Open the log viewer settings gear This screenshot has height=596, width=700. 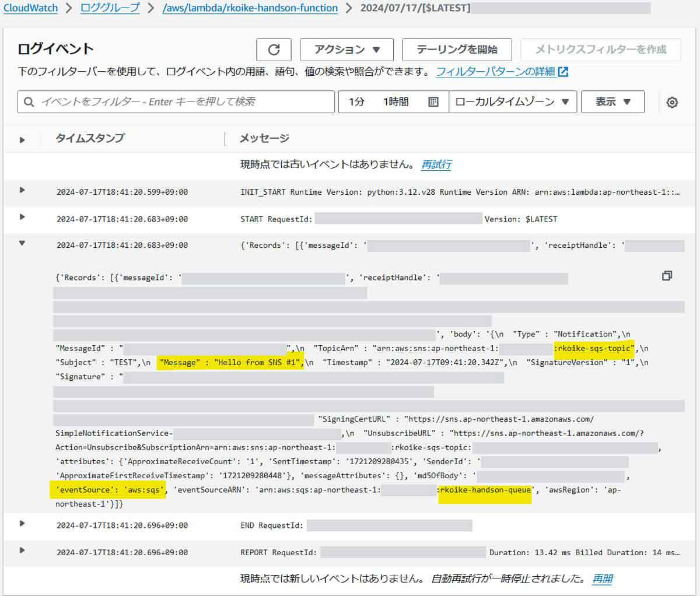[672, 103]
